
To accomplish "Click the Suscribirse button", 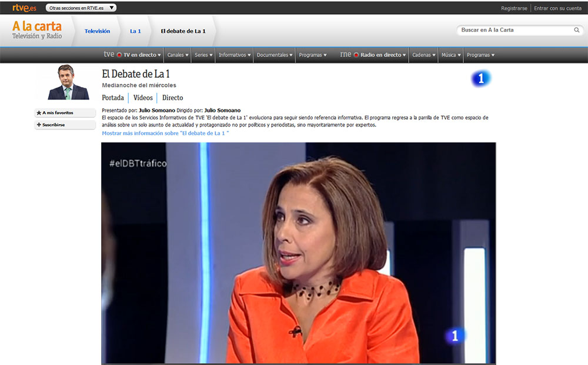I will point(65,125).
